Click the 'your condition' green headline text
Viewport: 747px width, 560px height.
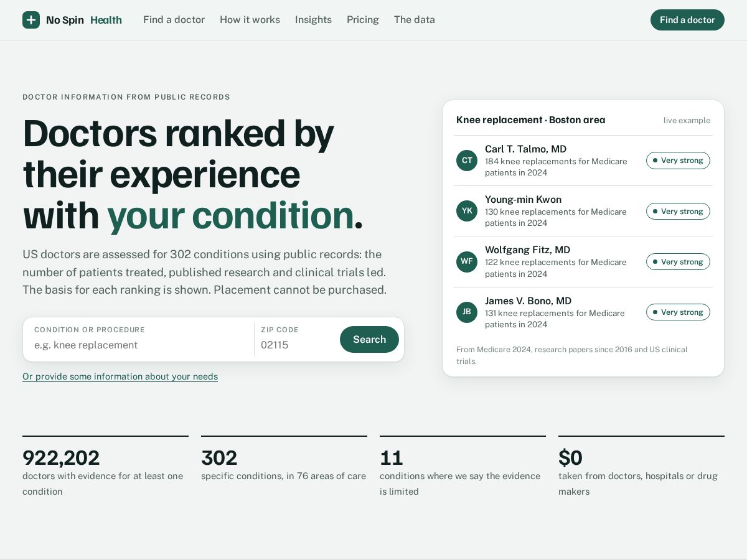[x=230, y=215]
